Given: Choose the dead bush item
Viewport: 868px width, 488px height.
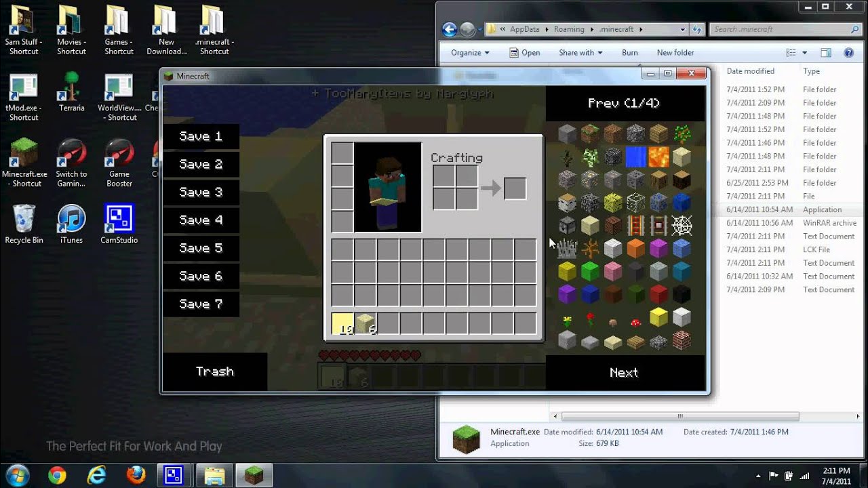Looking at the screenshot, I should coord(590,249).
